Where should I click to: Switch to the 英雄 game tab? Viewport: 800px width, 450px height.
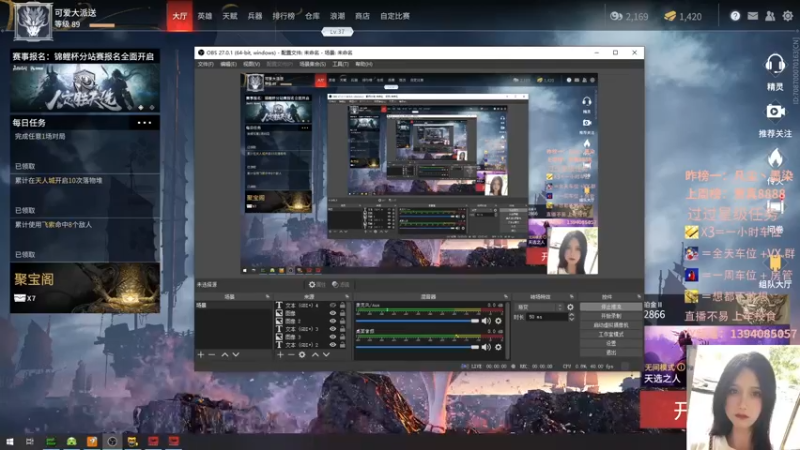(x=205, y=16)
